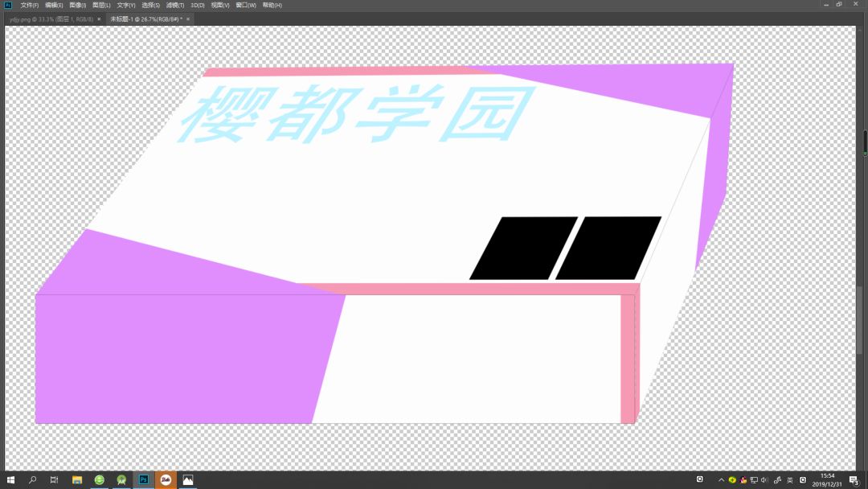Open the 滤镜(T) menu

pyautogui.click(x=175, y=5)
